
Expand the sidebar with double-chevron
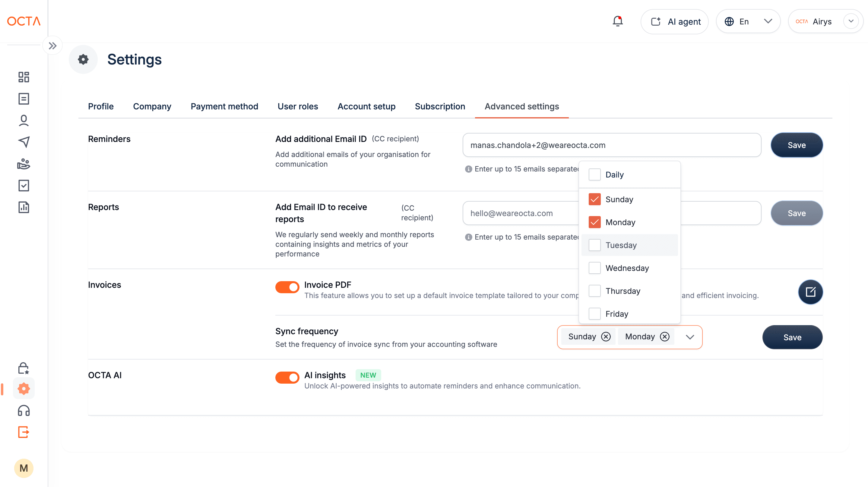click(52, 46)
